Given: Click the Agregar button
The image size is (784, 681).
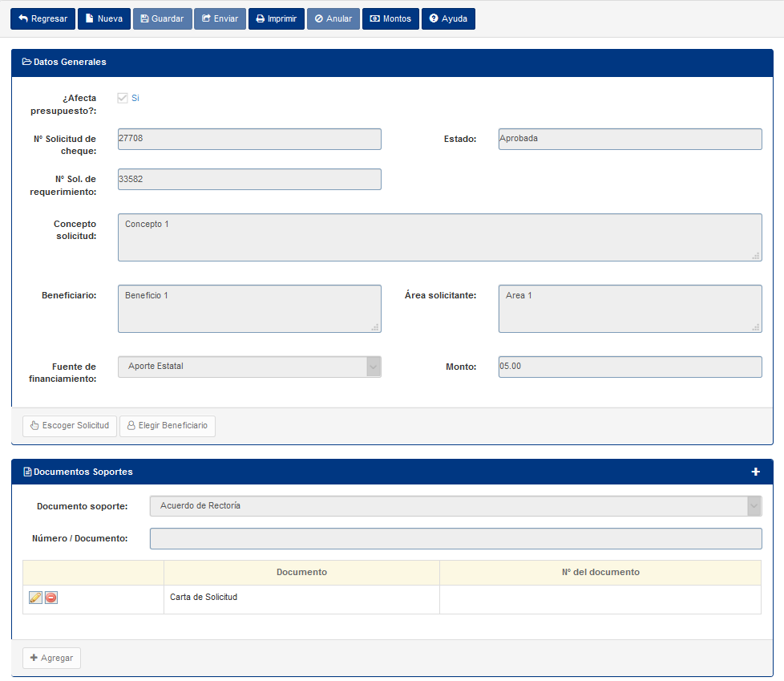Looking at the screenshot, I should click(x=51, y=658).
